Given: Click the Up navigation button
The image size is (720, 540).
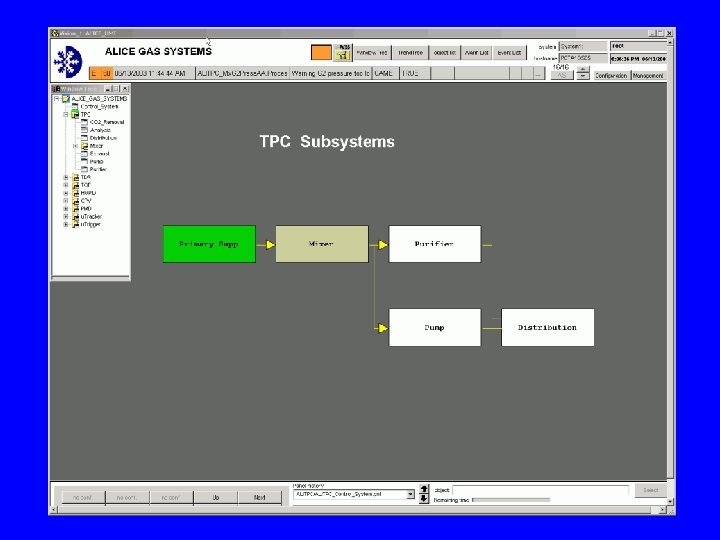Looking at the screenshot, I should coord(216,498).
